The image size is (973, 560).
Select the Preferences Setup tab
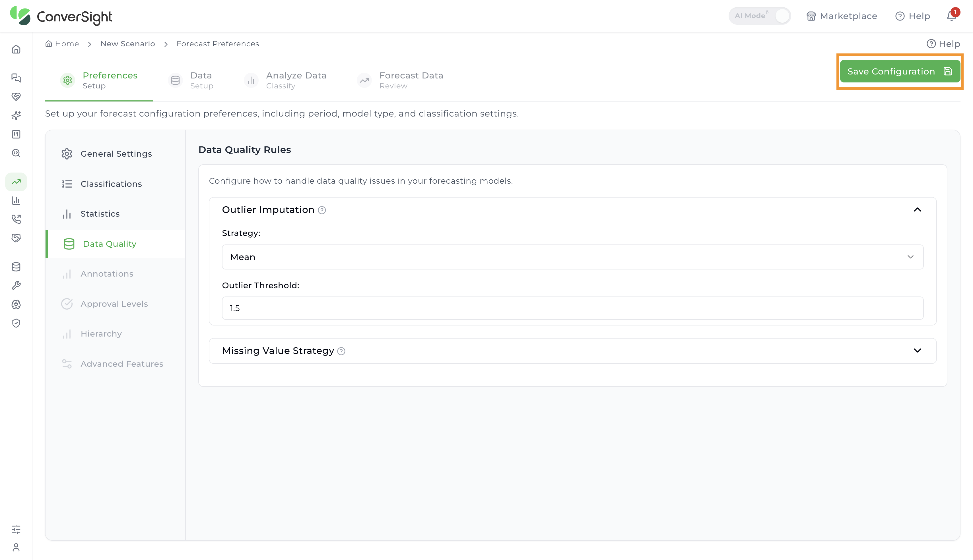click(98, 80)
